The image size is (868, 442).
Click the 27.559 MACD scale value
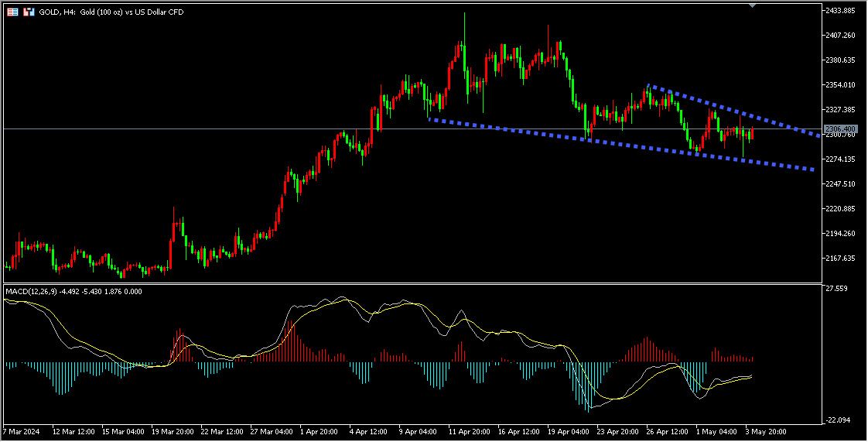click(836, 289)
